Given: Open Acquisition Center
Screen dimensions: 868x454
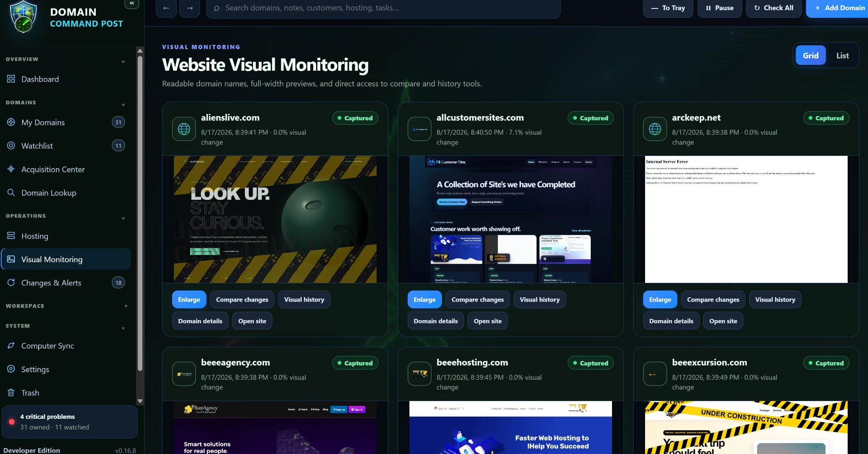Looking at the screenshot, I should coord(66,169).
